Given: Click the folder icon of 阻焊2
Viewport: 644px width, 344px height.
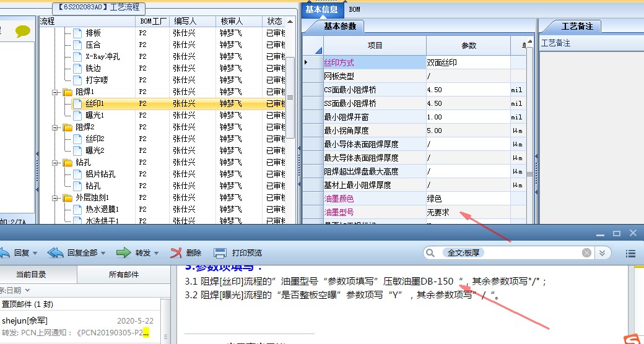Looking at the screenshot, I should 67,127.
